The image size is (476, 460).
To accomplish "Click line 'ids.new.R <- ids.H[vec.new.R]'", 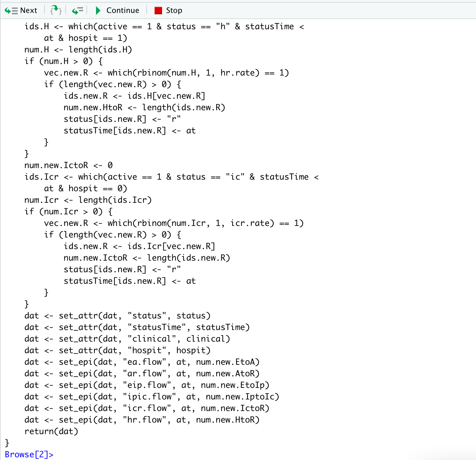I will point(134,96).
